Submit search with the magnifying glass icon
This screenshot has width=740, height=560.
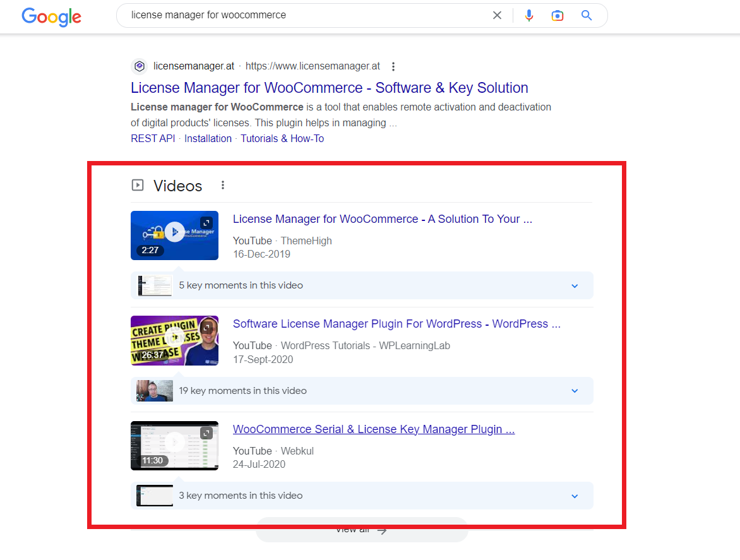coord(587,16)
